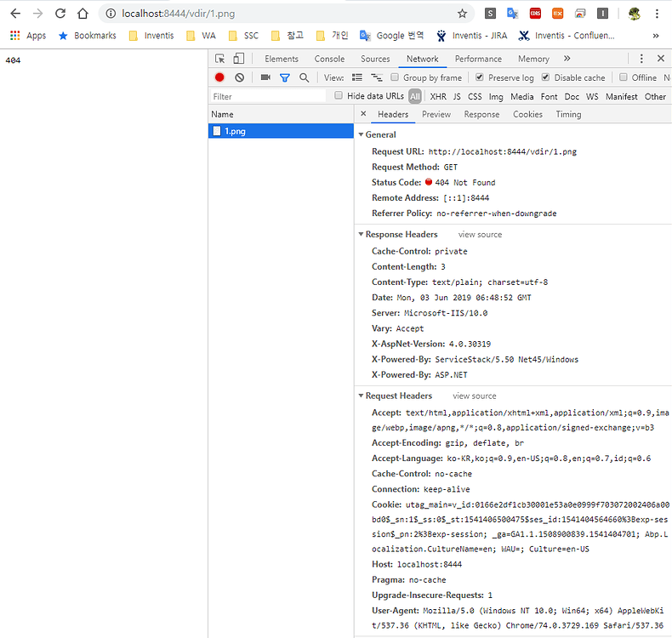Open the SSC bookmarks folder
The image size is (672, 638).
pos(243,36)
